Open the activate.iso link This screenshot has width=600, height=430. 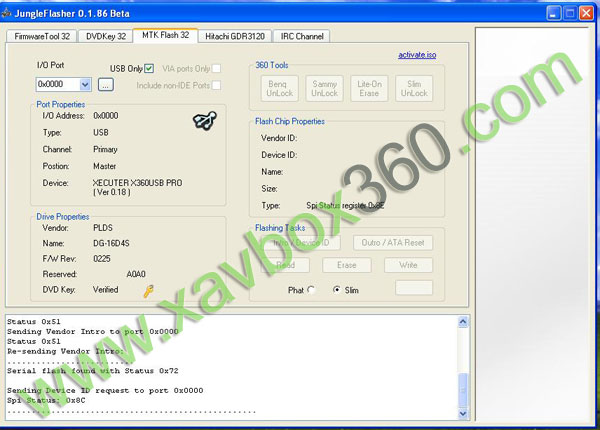tap(417, 55)
